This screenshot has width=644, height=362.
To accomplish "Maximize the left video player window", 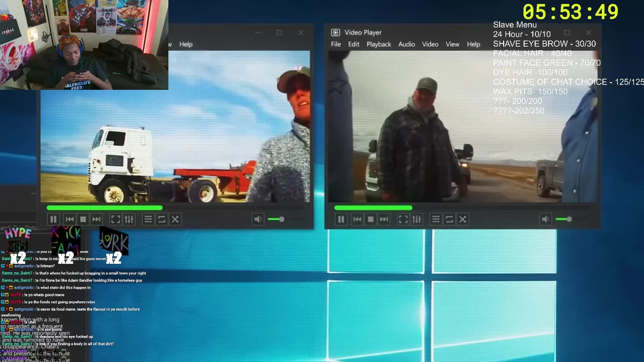I will click(279, 33).
